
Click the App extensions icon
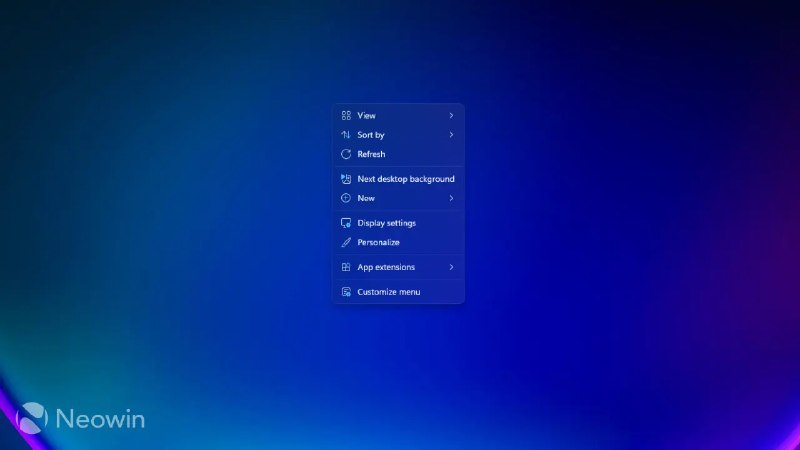[346, 267]
